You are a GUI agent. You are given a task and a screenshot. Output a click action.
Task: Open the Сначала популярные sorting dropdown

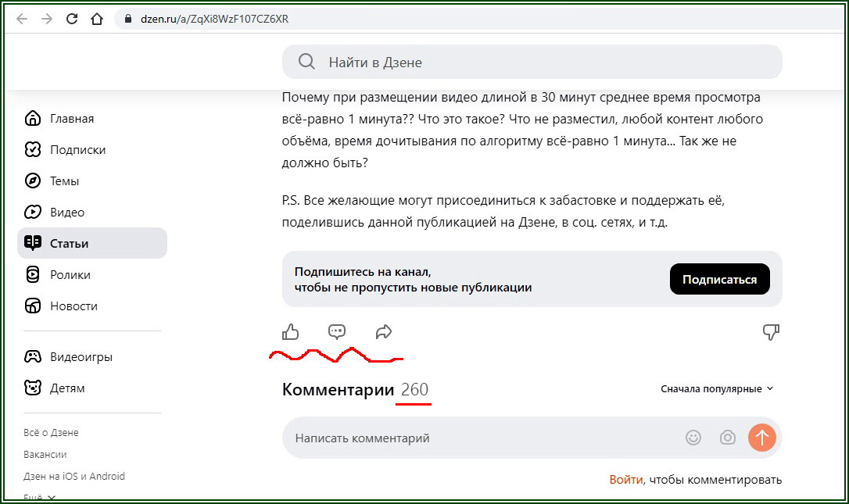coord(715,388)
